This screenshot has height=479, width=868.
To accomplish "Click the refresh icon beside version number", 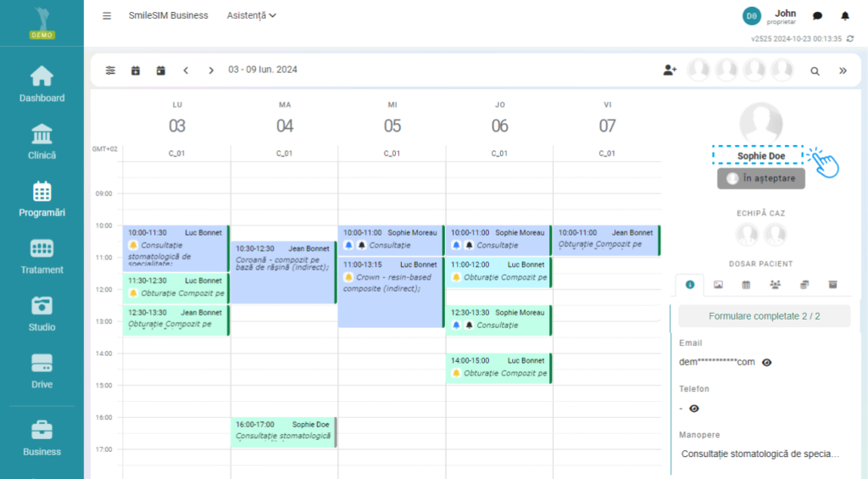I will coord(850,38).
